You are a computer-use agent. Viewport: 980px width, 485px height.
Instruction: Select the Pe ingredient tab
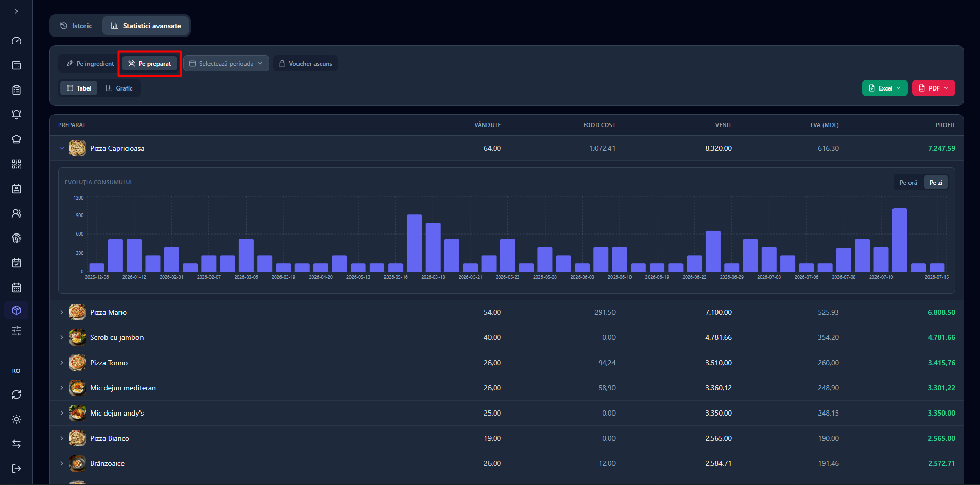[90, 64]
